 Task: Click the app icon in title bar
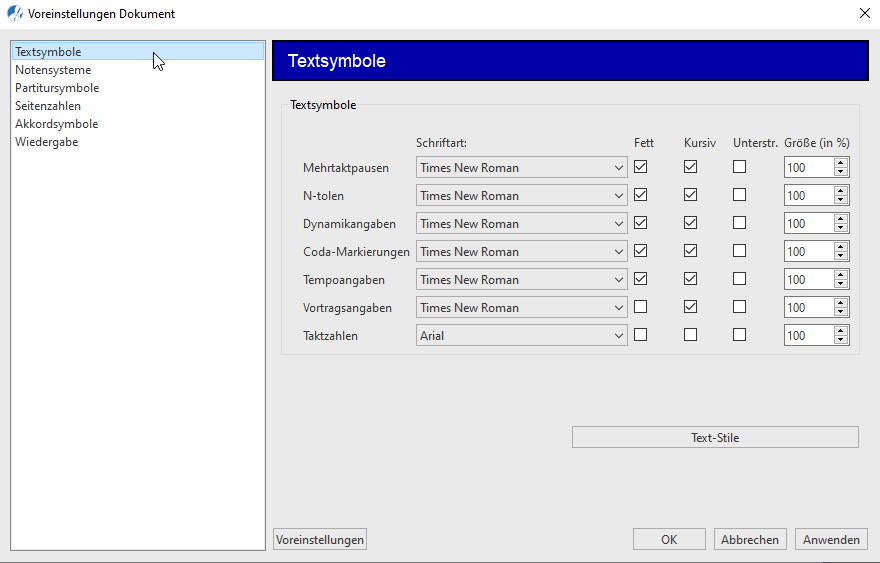(15, 14)
